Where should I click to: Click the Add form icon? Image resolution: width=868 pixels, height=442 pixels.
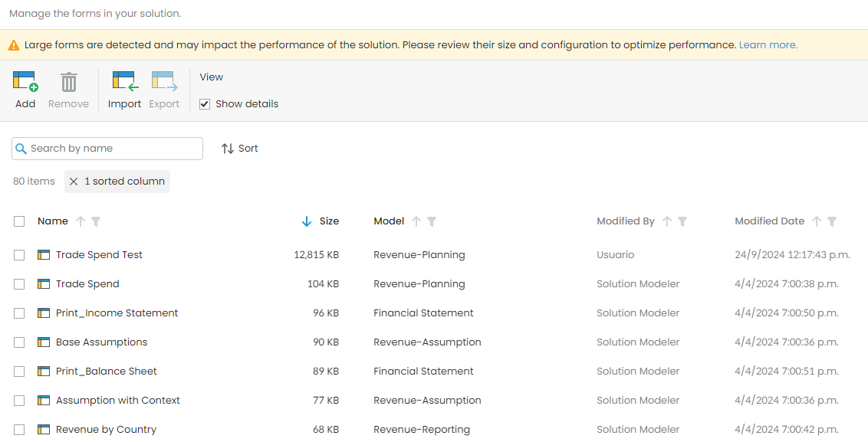[x=25, y=82]
